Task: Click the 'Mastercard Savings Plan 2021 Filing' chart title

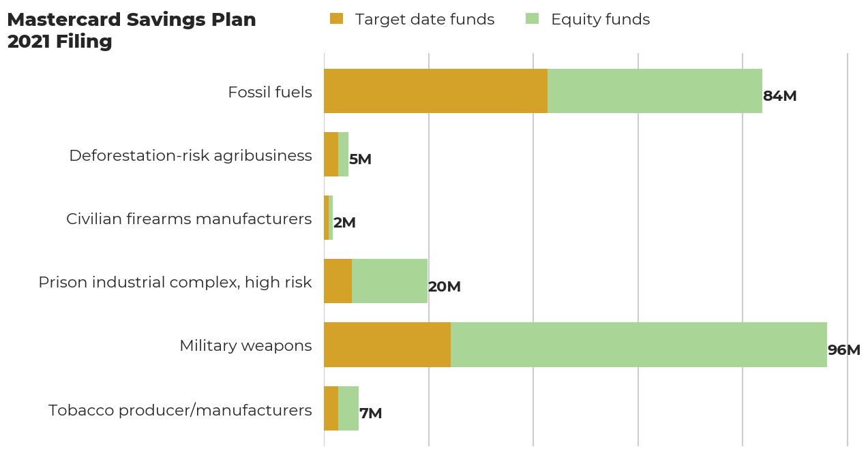Action: (132, 31)
